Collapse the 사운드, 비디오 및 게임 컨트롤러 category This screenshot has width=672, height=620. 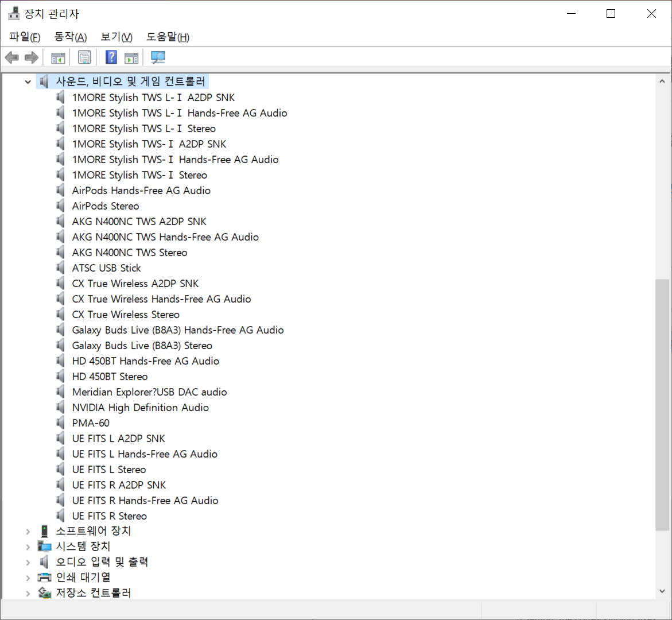click(x=28, y=82)
